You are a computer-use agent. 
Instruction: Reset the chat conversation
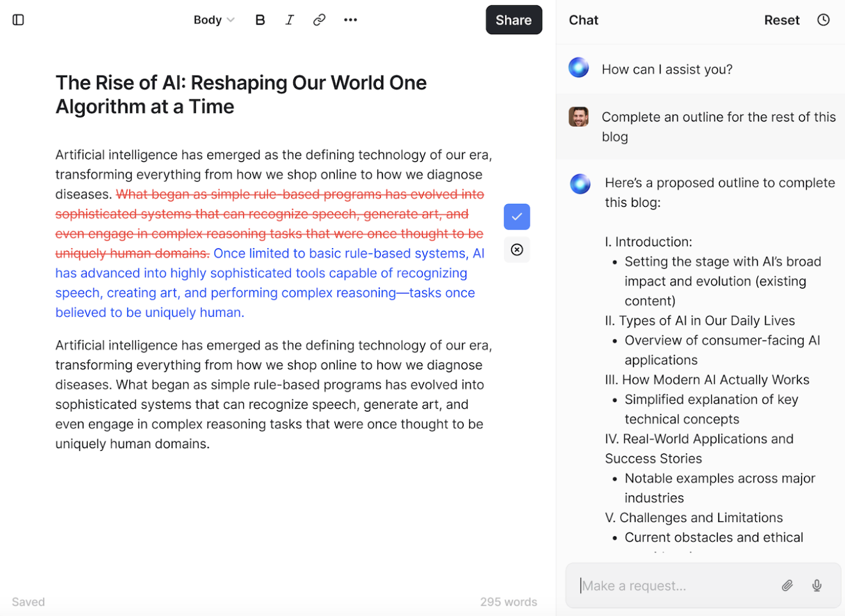782,20
